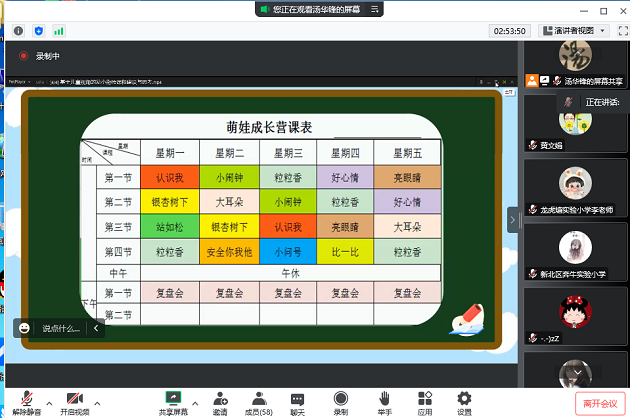Open the 聊天 chat panel
The width and height of the screenshot is (630, 418).
point(298,401)
